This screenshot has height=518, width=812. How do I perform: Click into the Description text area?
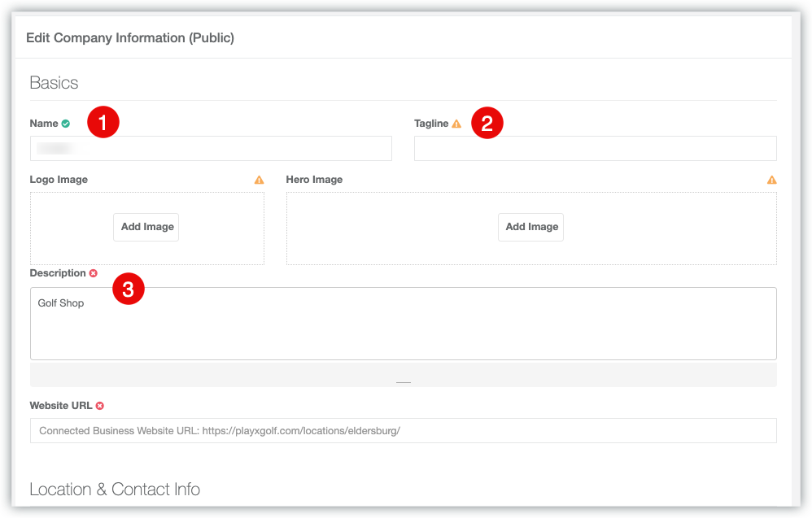pos(403,329)
